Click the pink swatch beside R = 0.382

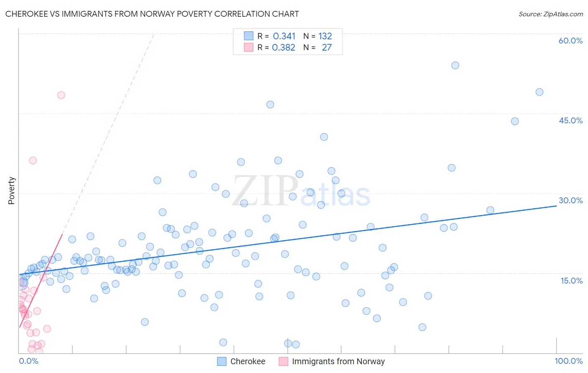[x=248, y=47]
